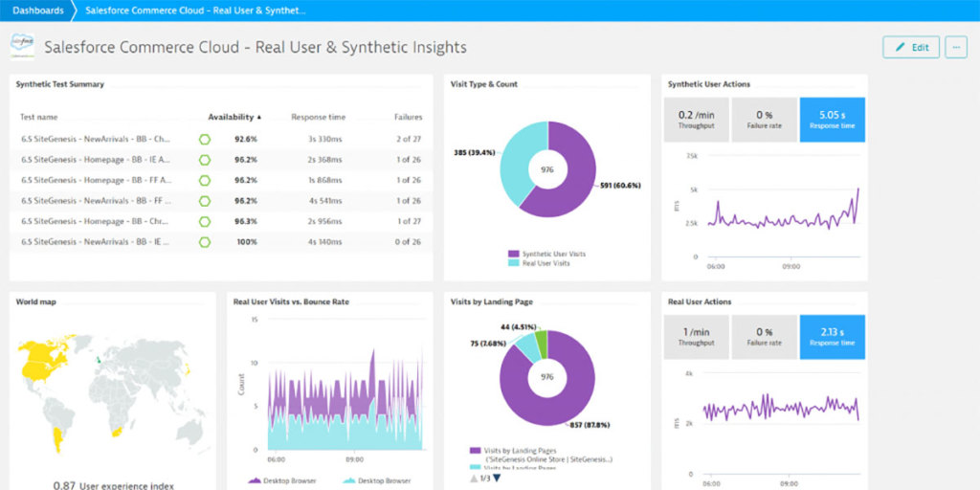Open the World map tile title

pyautogui.click(x=35, y=301)
